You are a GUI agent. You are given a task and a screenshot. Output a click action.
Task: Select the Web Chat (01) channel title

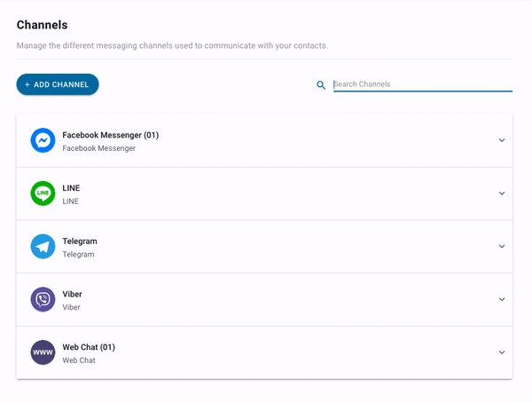pyautogui.click(x=89, y=347)
